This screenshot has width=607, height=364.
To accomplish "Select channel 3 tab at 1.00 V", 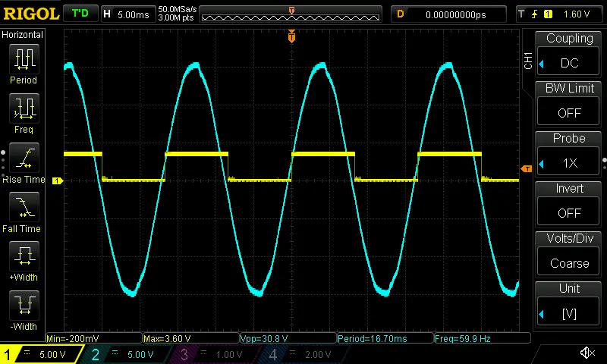I will [x=216, y=354].
